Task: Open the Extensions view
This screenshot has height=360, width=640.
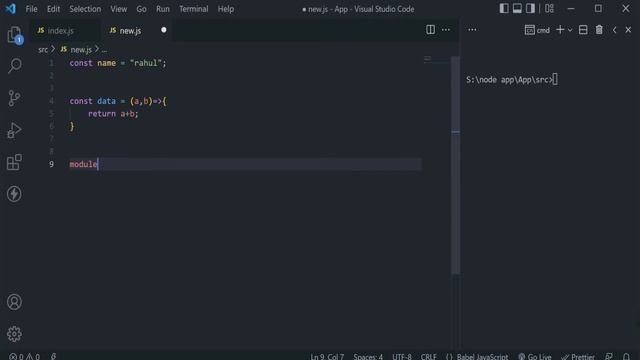Action: (14, 162)
